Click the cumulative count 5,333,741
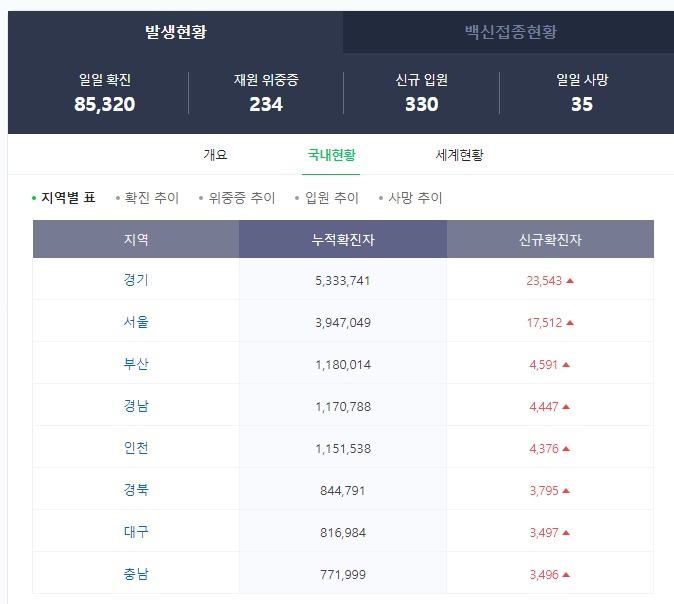The image size is (674, 604). (343, 281)
